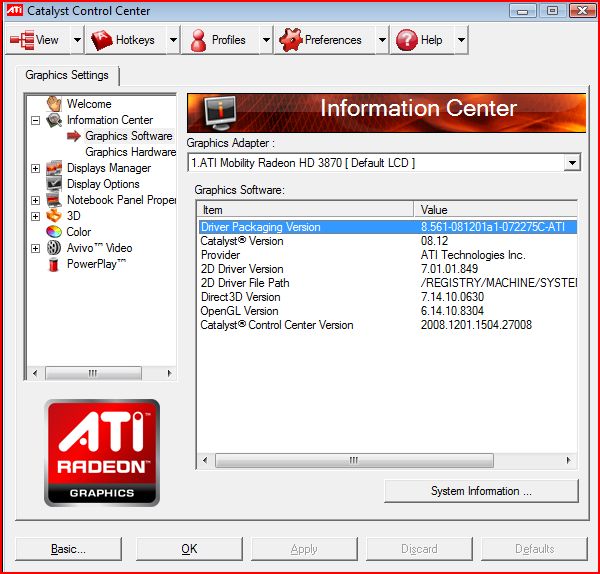Image resolution: width=600 pixels, height=574 pixels.
Task: Expand the Avivo Video tree node
Action: point(35,248)
